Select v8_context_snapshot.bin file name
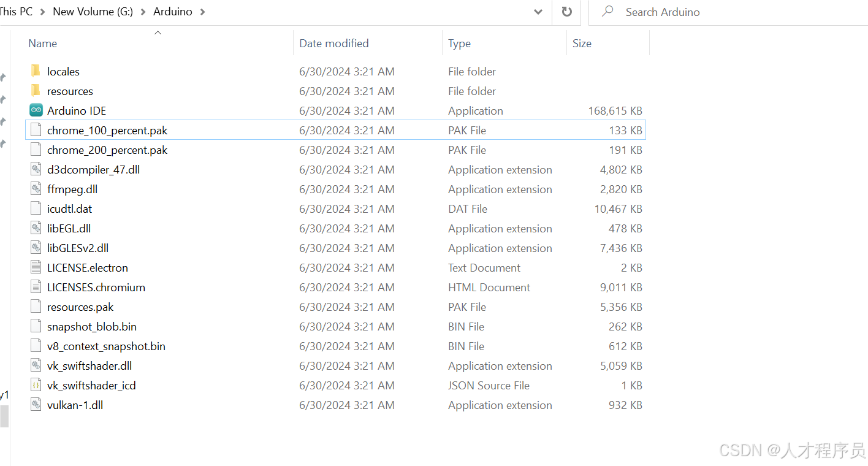Screen dimensions: 868x466 [x=106, y=346]
